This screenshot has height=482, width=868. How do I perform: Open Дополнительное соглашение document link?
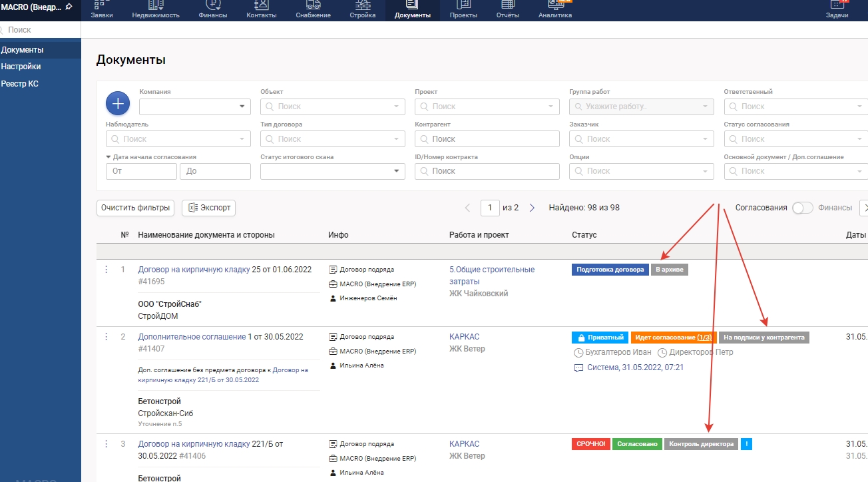click(192, 337)
